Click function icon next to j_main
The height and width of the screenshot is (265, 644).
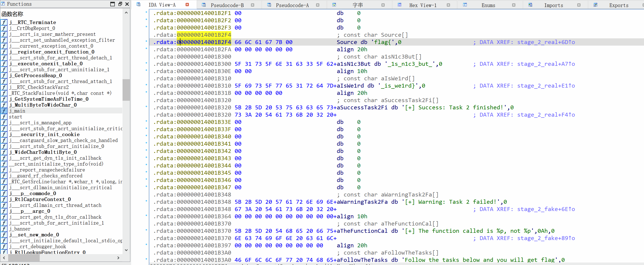pos(4,111)
